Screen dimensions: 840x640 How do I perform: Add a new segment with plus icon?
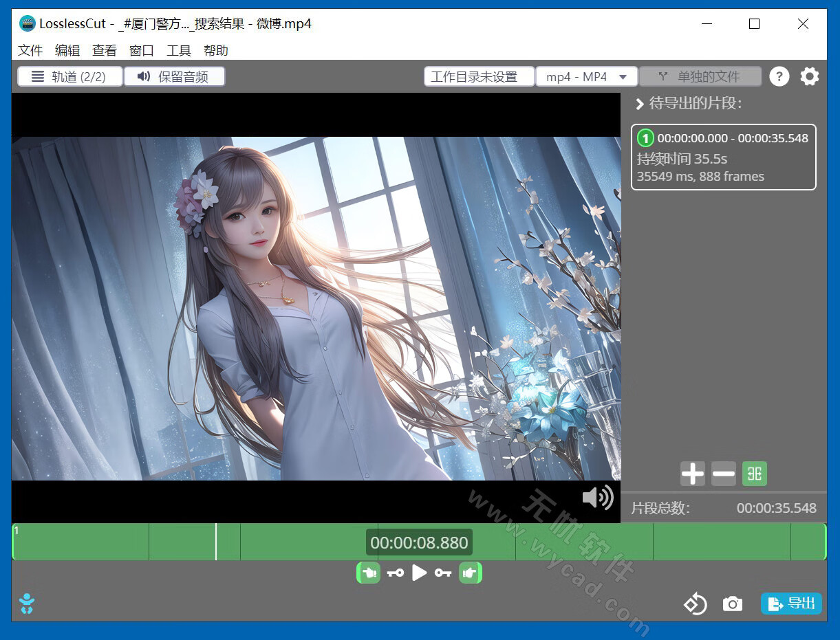(x=692, y=474)
